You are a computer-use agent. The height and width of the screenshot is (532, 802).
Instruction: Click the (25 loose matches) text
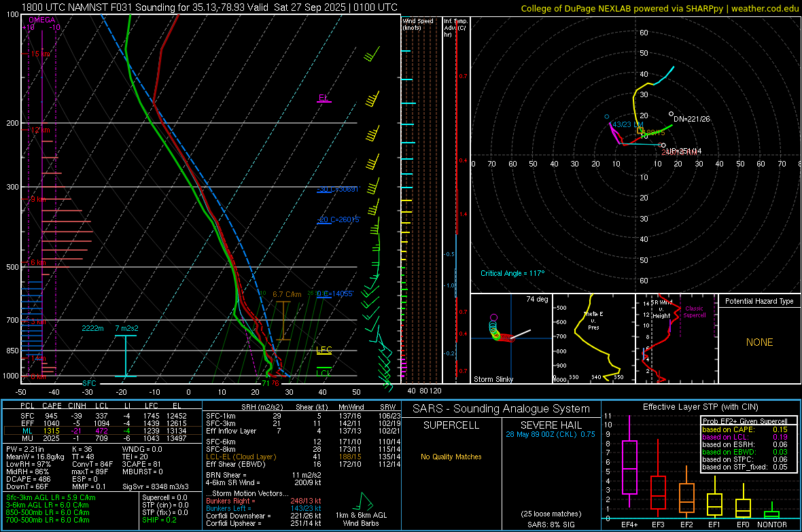[551, 514]
